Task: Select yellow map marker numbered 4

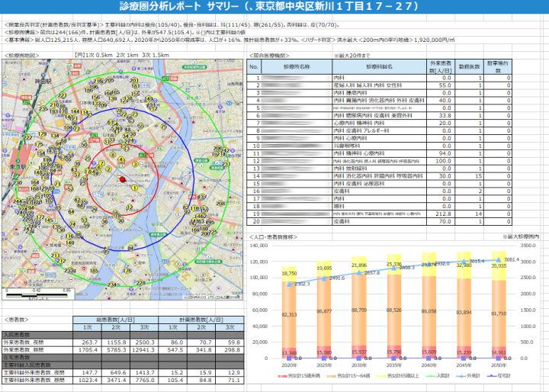Action: pos(120,159)
